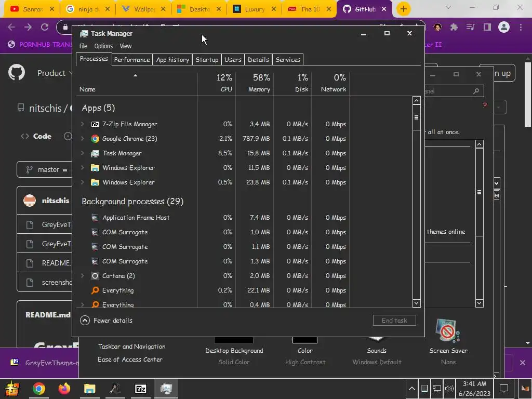Open a new Chrome tab
This screenshot has height=399, width=532.
click(x=403, y=9)
